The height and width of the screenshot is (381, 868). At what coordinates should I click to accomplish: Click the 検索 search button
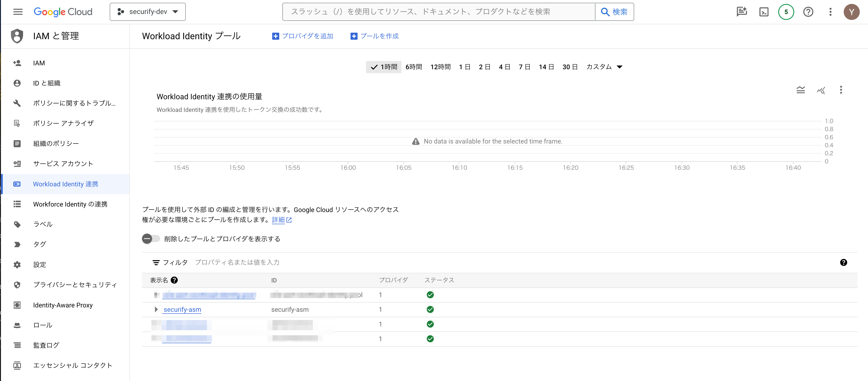click(x=614, y=12)
